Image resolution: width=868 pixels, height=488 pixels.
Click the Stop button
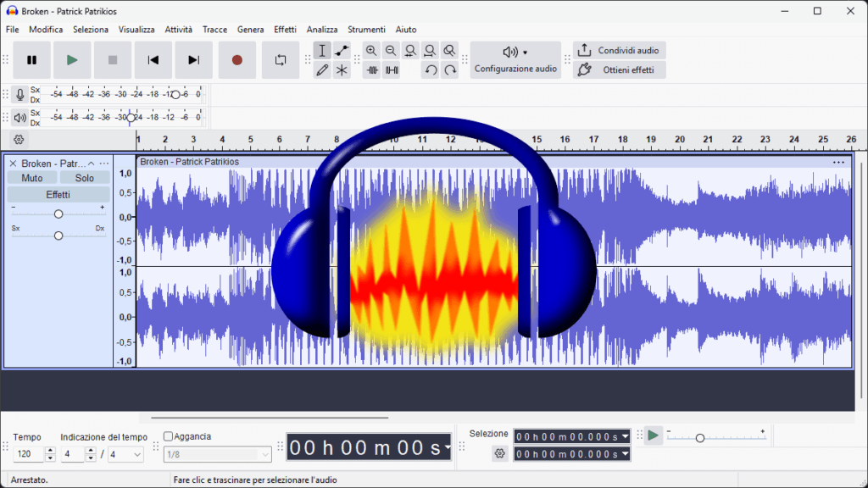point(113,60)
